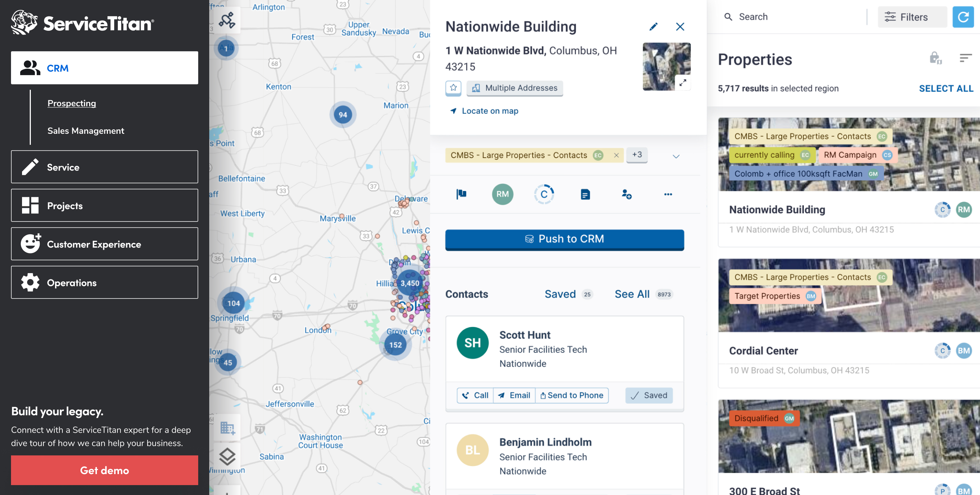Switch to the Saved contacts tab

pos(560,294)
